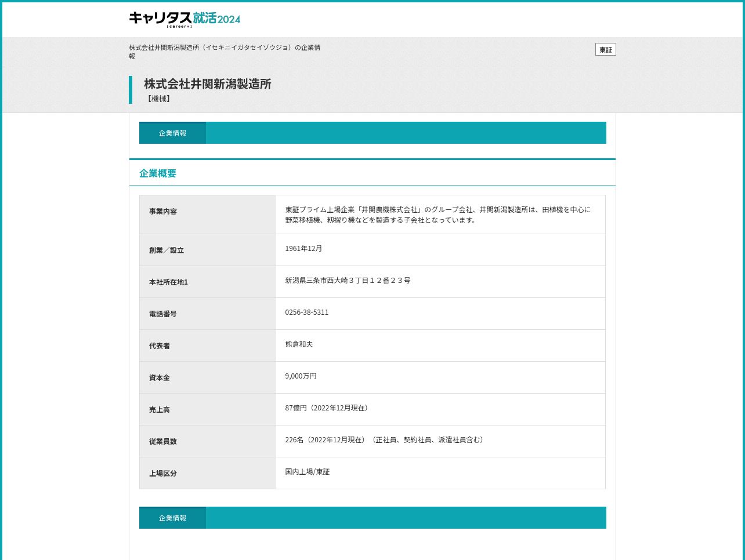Screen dimensions: 745x560
Task: Click the 資本金 row label
Action: pos(160,378)
